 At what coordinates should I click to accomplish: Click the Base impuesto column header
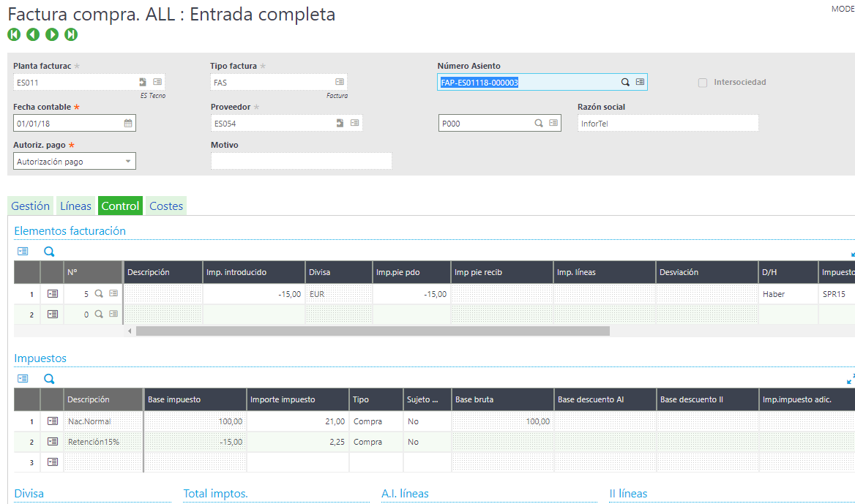pyautogui.click(x=195, y=399)
